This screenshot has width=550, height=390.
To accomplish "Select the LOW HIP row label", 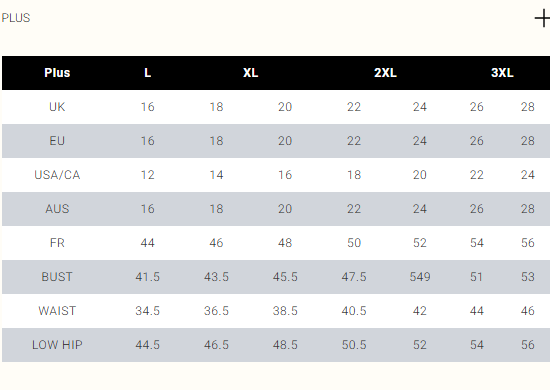I will click(57, 345).
